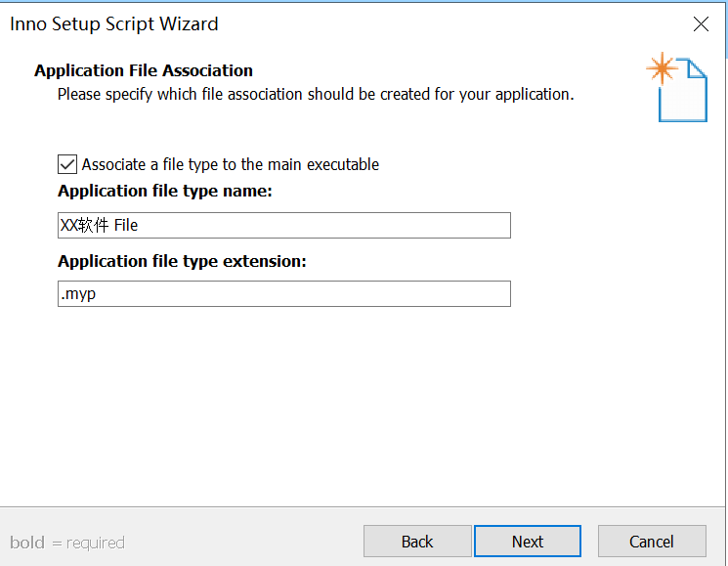
Task: Proceed by pressing the Next button
Action: [528, 542]
